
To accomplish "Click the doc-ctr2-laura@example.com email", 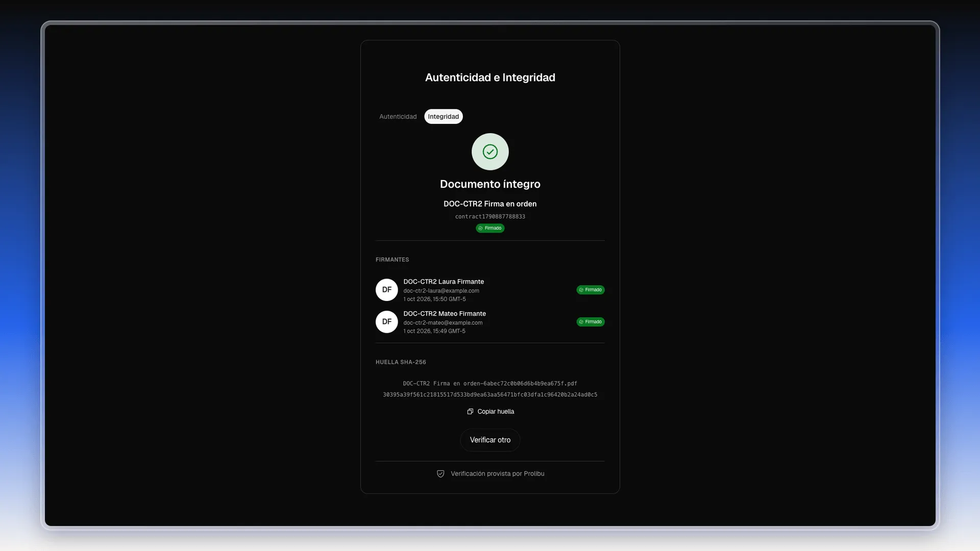I will coord(441,291).
